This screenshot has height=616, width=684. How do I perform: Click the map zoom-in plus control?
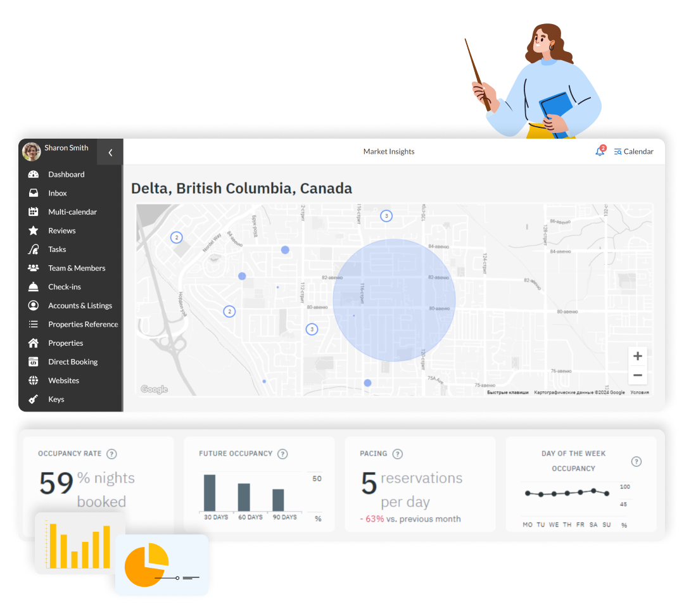click(637, 356)
